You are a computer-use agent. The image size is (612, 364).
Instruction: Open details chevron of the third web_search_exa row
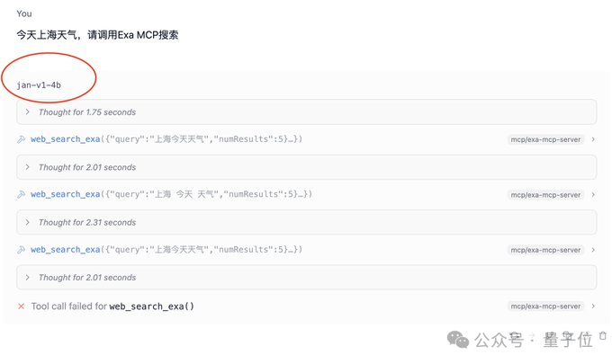(593, 250)
